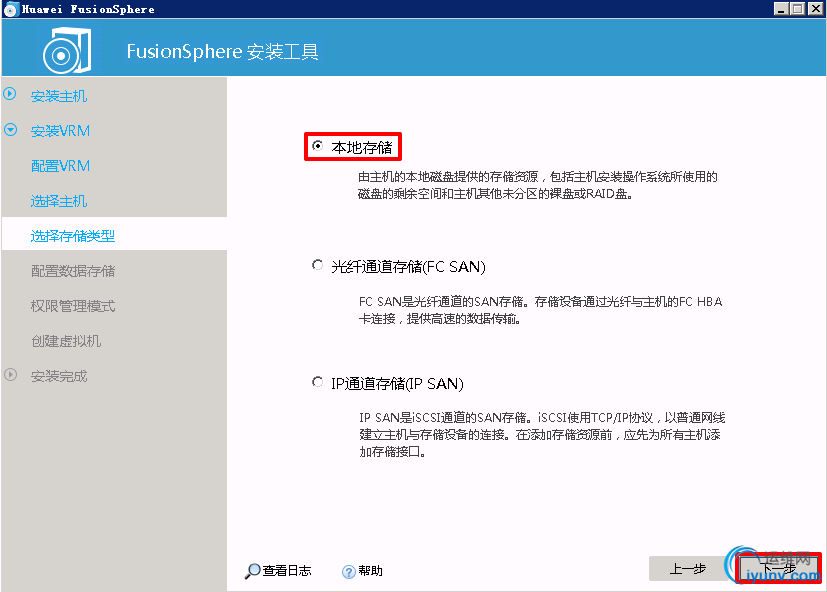The height and width of the screenshot is (592, 827).
Task: Click the question mark help icon
Action: pyautogui.click(x=349, y=572)
